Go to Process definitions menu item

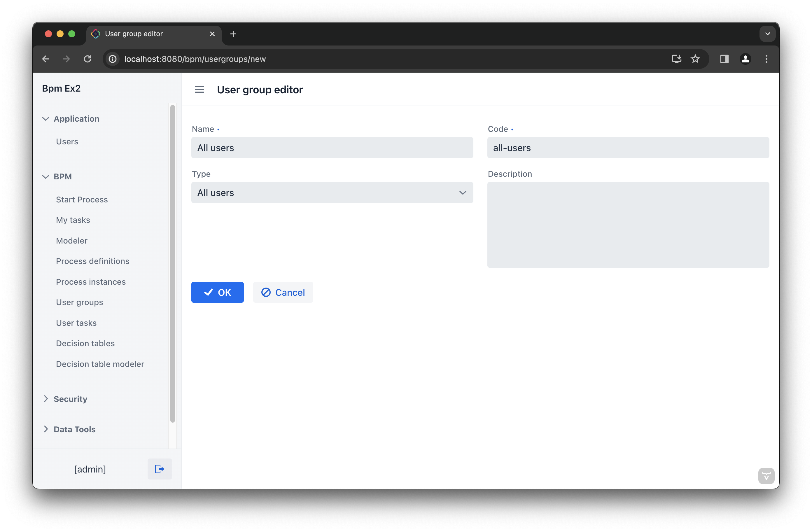tap(92, 261)
